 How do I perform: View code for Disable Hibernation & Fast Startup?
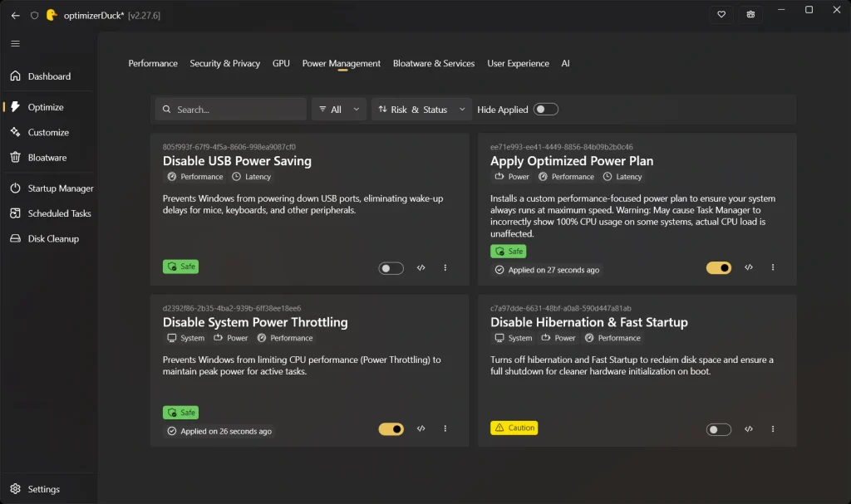tap(749, 428)
